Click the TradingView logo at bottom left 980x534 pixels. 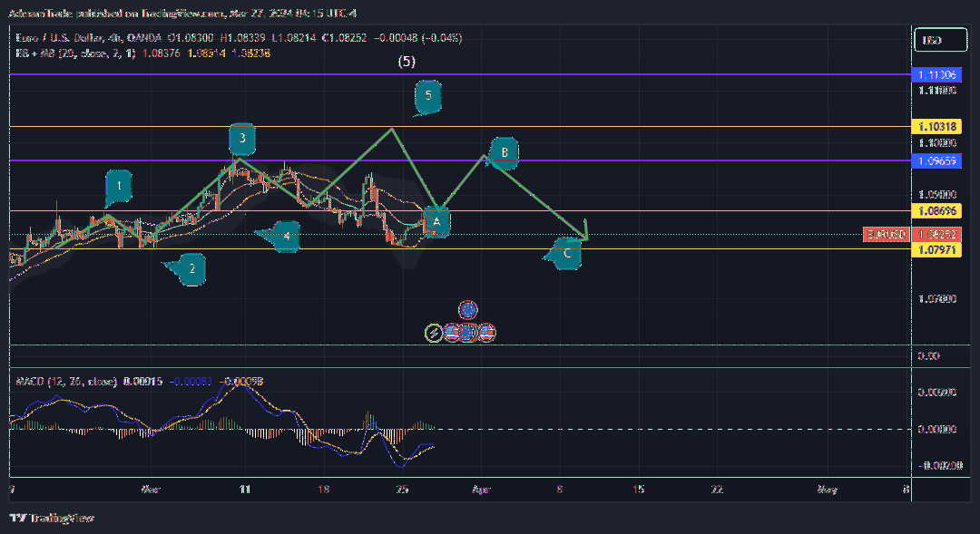tap(52, 518)
